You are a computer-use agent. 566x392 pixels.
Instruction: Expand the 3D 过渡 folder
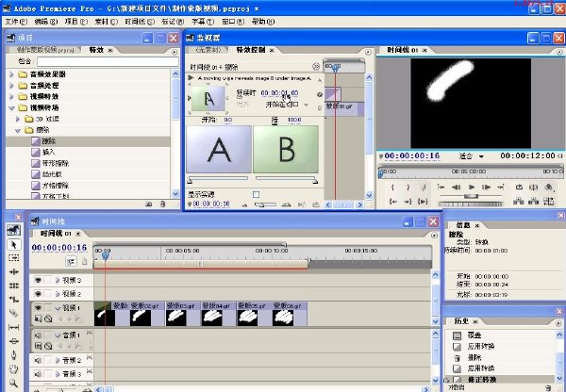click(x=18, y=119)
